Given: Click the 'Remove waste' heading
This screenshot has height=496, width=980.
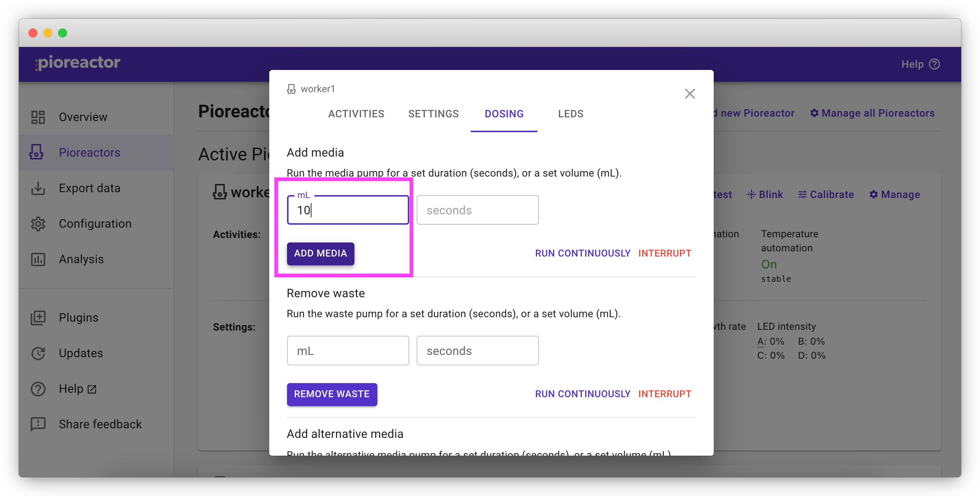Looking at the screenshot, I should click(326, 293).
